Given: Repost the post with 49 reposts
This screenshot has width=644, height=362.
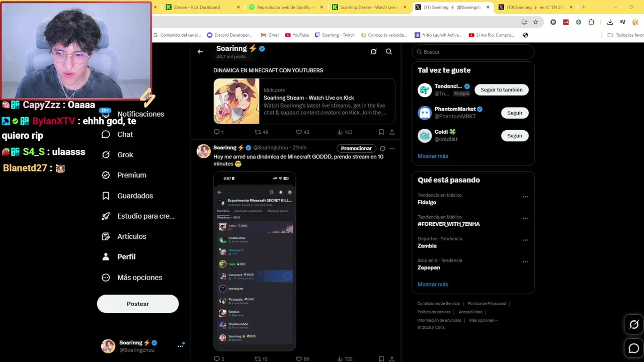Looking at the screenshot, I should 261,132.
